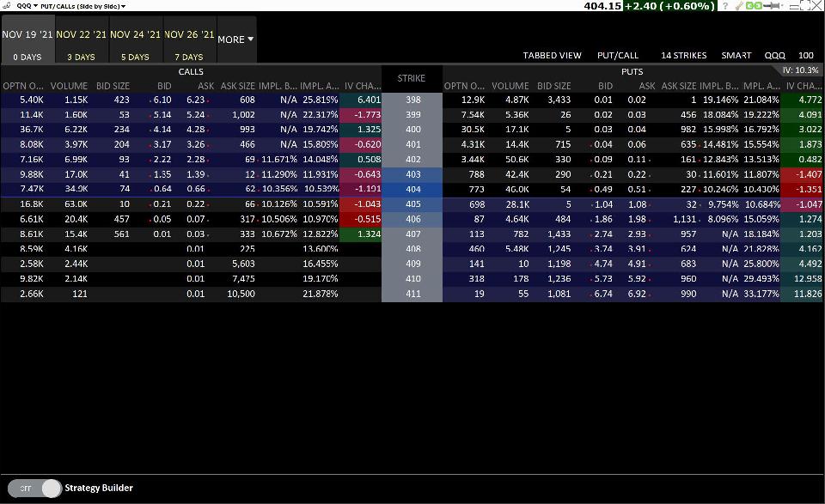This screenshot has height=504, width=825.
Task: Select the 404 strike row
Action: click(x=412, y=189)
